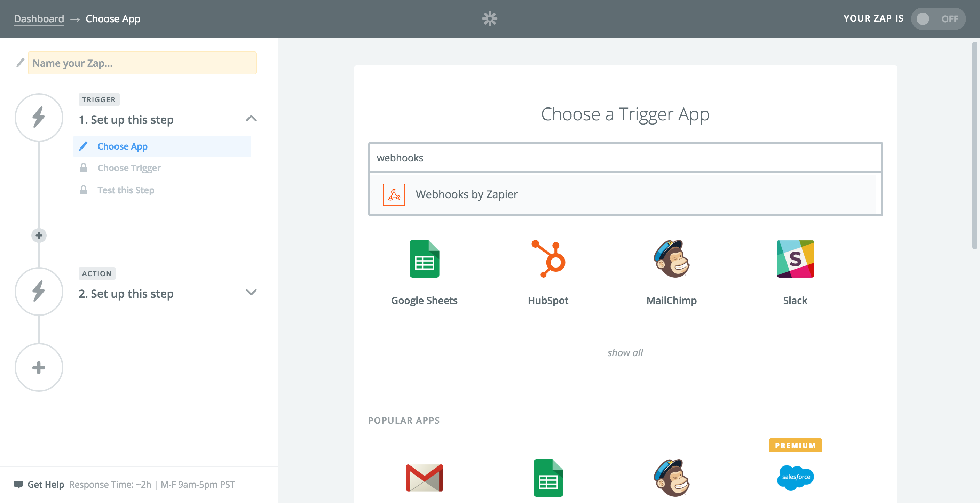Click the PREMIUM badge above Salesforce
Viewport: 980px width, 503px height.
[795, 445]
